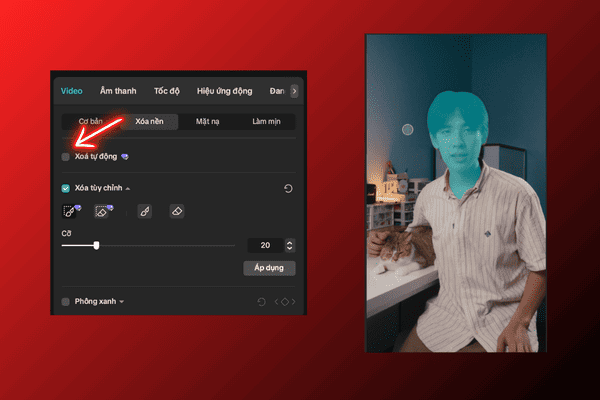The height and width of the screenshot is (400, 600).
Task: Pick the manual eraser tool
Action: tap(176, 212)
